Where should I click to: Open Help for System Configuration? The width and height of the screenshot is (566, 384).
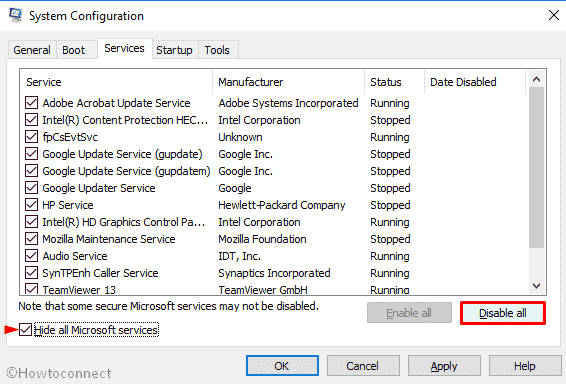tap(524, 366)
